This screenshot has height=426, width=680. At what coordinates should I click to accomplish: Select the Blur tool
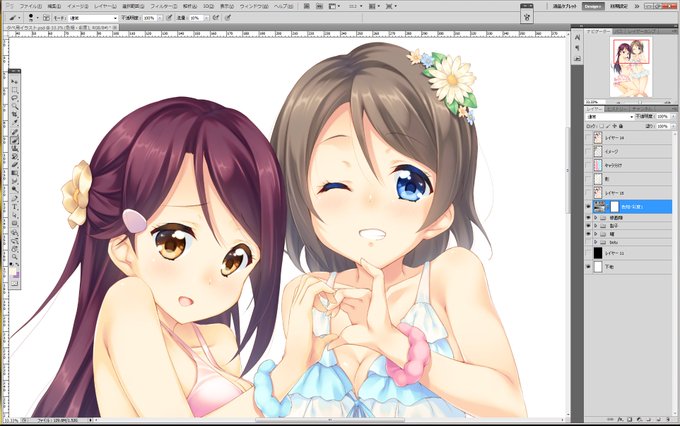coord(14,182)
